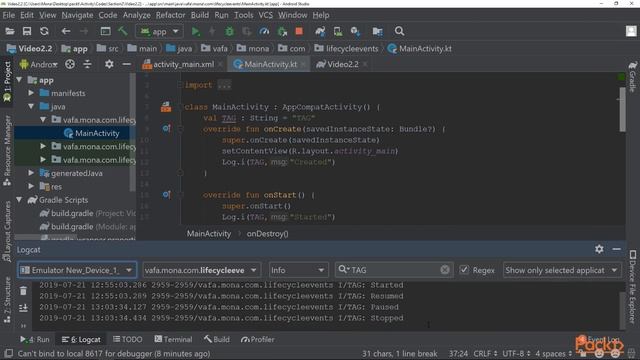Viewport: 640px width, 360px height.
Task: Collapse all in Project panel
Action: point(87,64)
